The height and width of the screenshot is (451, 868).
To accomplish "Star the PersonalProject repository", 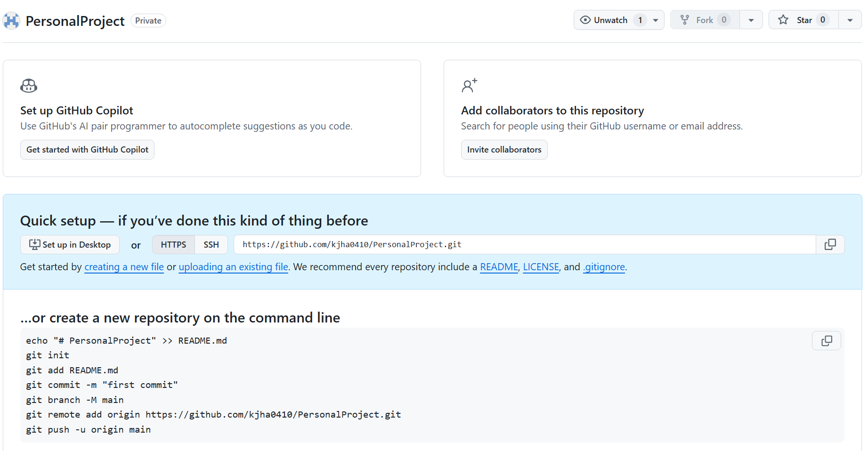I will point(804,20).
